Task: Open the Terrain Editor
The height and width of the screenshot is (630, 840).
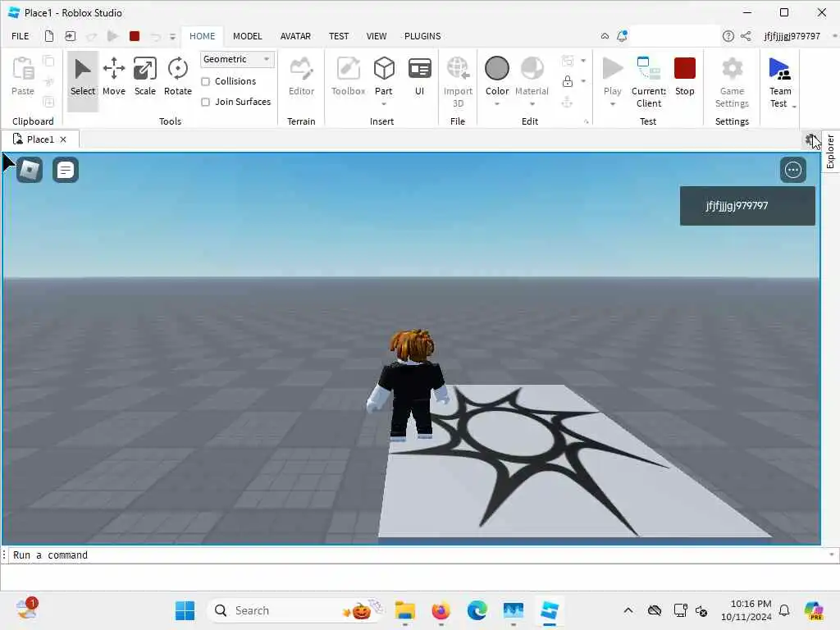Action: (x=301, y=78)
